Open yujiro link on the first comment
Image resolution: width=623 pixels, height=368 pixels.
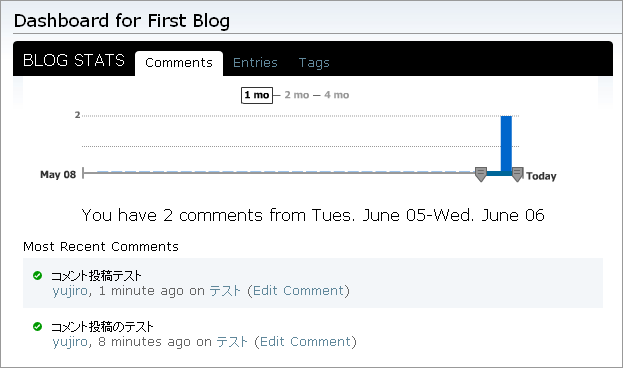click(x=70, y=291)
